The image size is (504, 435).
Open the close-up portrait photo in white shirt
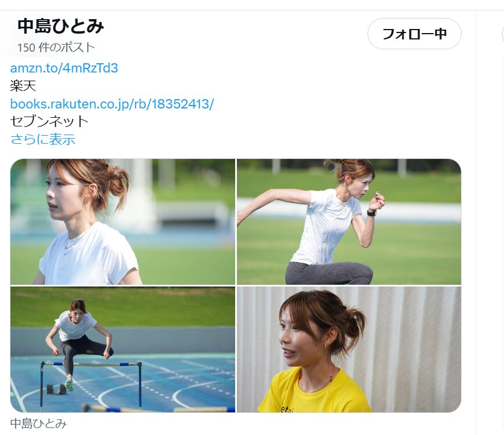pyautogui.click(x=123, y=222)
